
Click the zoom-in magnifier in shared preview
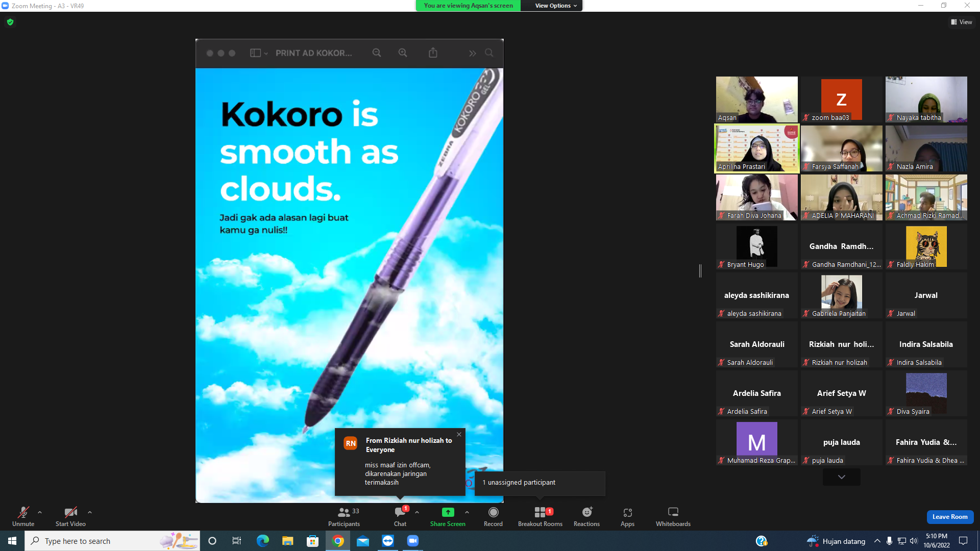coord(403,53)
